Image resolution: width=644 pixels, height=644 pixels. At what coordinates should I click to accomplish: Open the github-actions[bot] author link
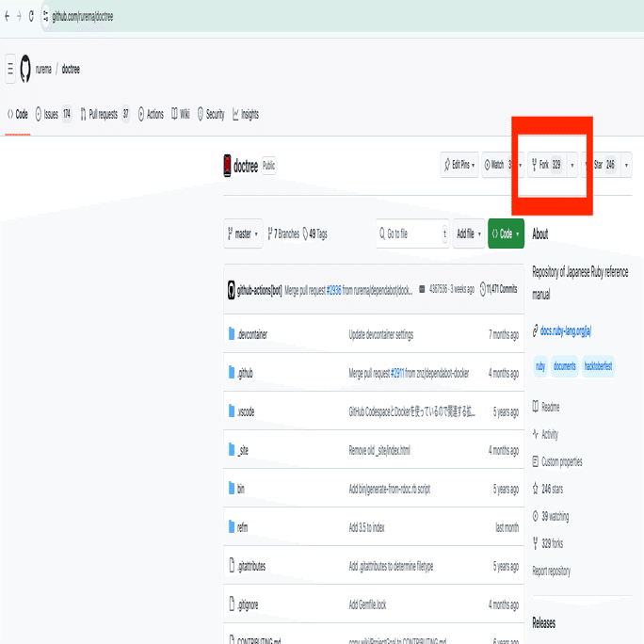point(260,290)
